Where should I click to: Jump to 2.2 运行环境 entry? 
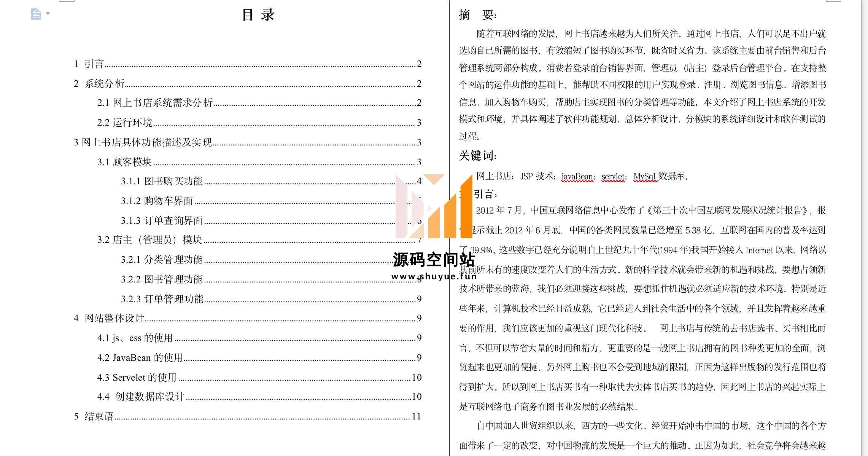point(125,123)
